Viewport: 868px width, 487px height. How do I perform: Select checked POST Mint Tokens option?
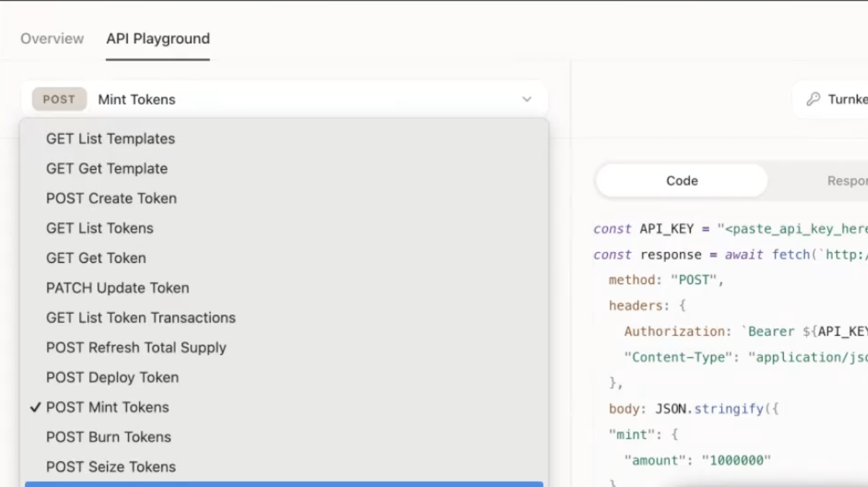point(108,407)
